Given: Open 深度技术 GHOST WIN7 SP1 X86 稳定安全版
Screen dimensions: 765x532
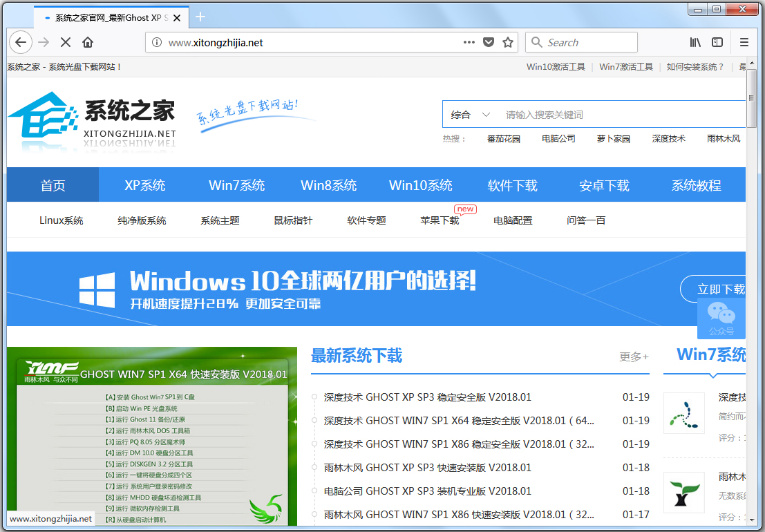Looking at the screenshot, I should 459,444.
